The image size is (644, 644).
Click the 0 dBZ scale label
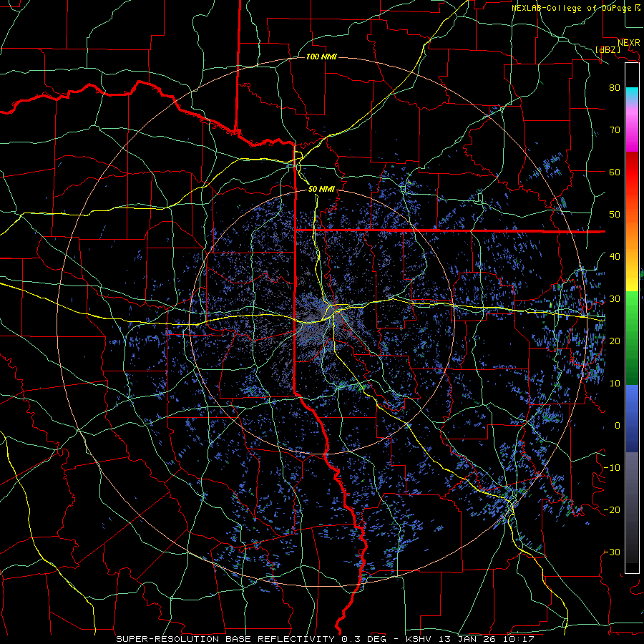618,426
